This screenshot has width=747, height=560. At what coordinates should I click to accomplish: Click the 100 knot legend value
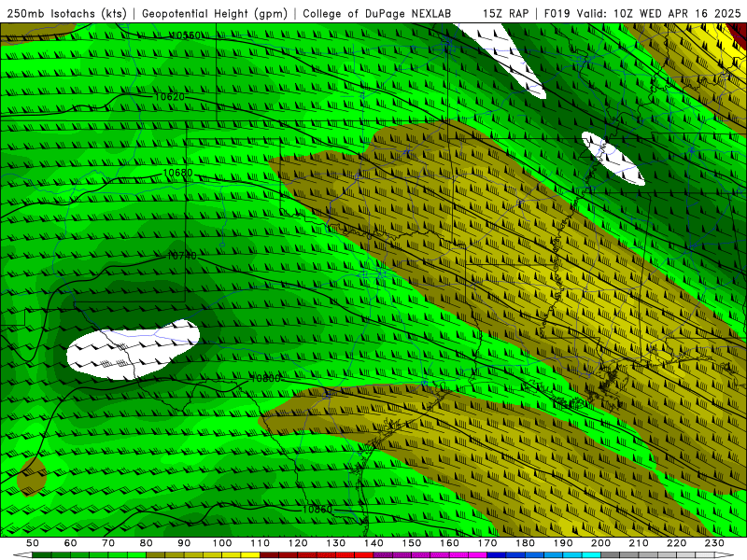(222, 543)
